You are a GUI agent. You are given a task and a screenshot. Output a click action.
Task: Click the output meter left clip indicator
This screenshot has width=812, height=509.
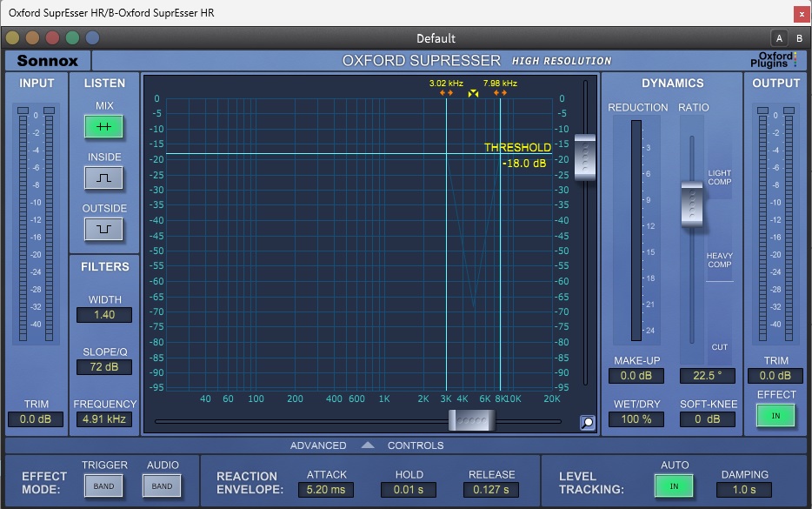(762, 111)
